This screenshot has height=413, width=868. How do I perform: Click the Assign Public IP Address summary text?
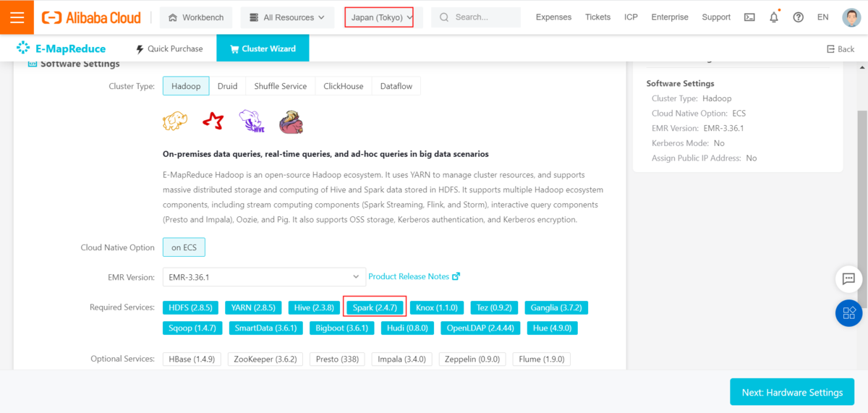point(704,158)
